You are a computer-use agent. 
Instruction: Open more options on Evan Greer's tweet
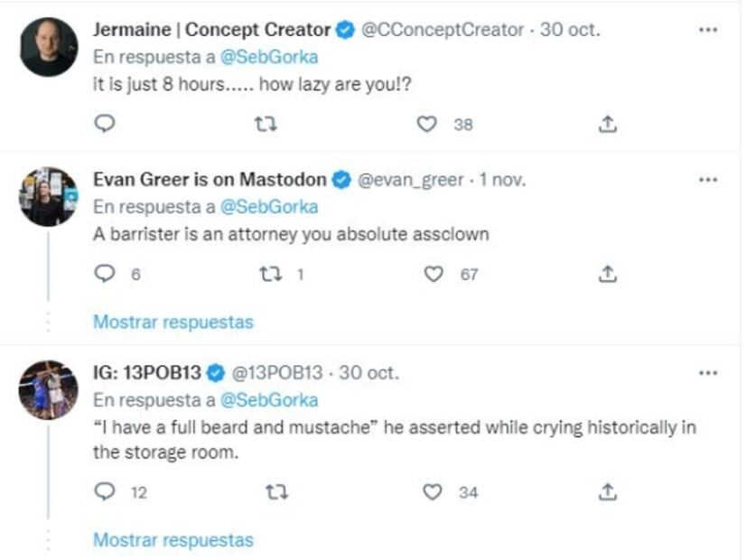pos(708,179)
